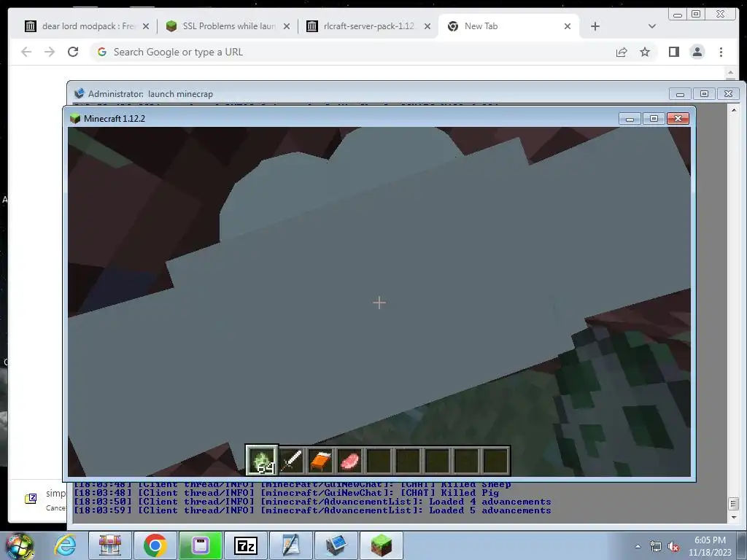Open a new Chrome tab with plus
Screen dimensions: 747x560
[595, 26]
